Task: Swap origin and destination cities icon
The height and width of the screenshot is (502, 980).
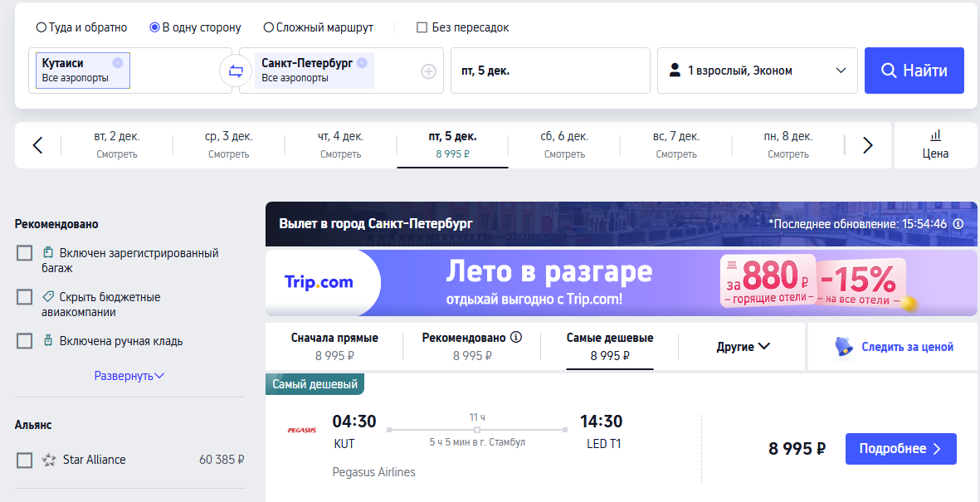Action: (236, 71)
